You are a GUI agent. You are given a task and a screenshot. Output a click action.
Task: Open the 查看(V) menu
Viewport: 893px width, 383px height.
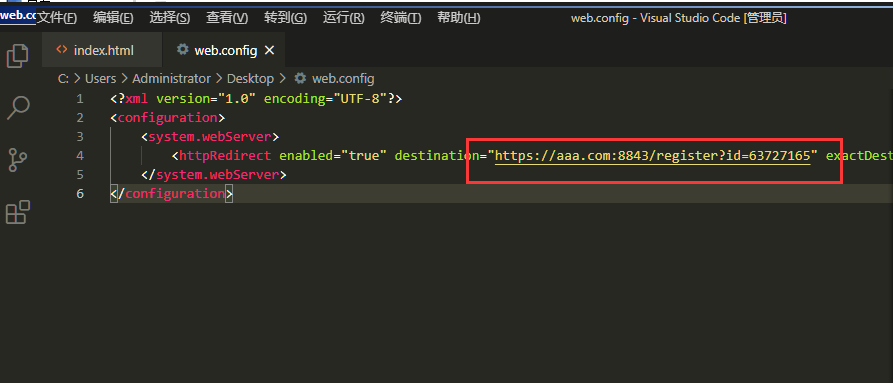(227, 18)
